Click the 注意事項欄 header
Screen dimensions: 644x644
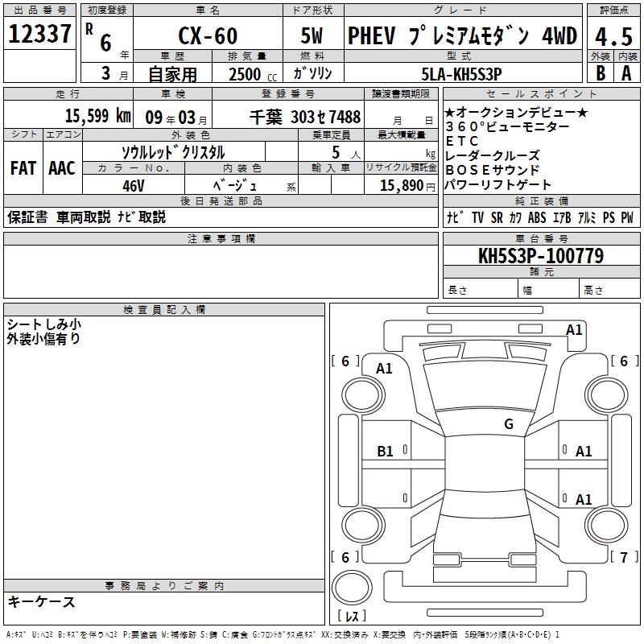(x=221, y=238)
